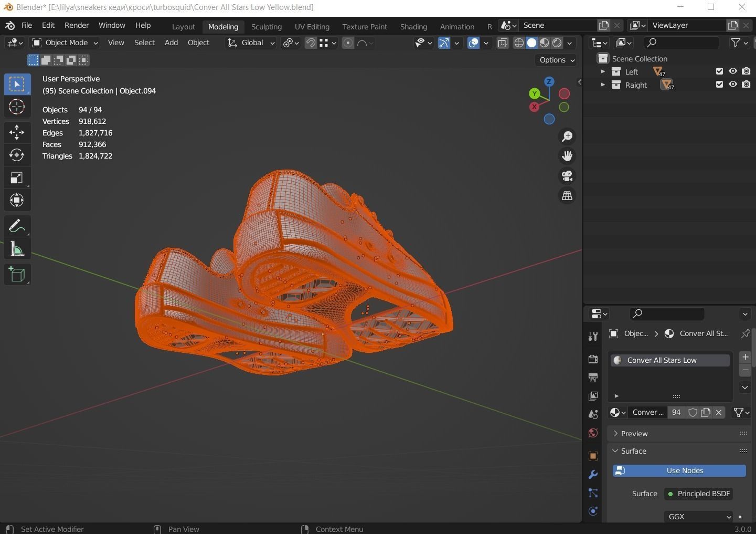Open the shading options dropdown arrow

click(570, 43)
